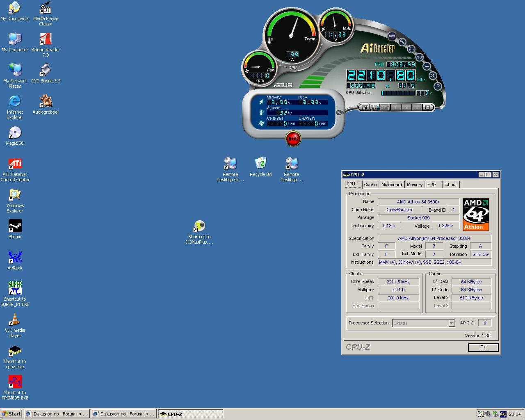This screenshot has width=525, height=420.
Task: Click the taskbar clock 20:04
Action: point(515,414)
